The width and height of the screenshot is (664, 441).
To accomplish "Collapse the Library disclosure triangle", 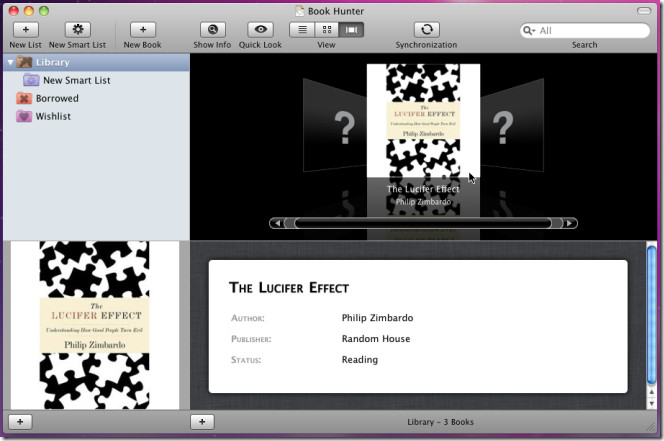I will point(10,62).
